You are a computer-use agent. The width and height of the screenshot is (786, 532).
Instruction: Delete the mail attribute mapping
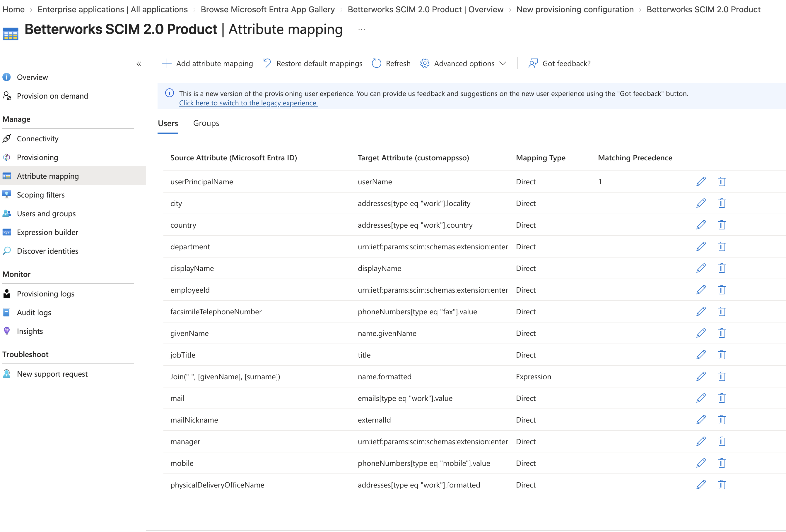(721, 398)
